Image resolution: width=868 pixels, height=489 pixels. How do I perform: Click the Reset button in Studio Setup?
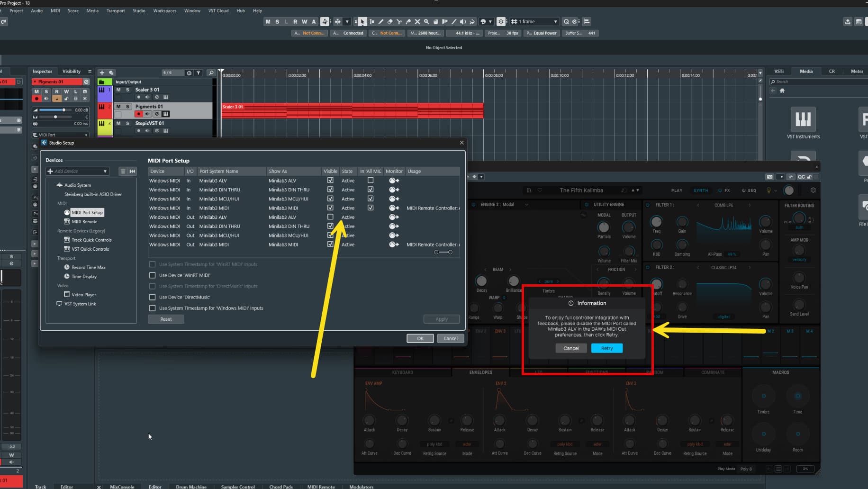[166, 319]
